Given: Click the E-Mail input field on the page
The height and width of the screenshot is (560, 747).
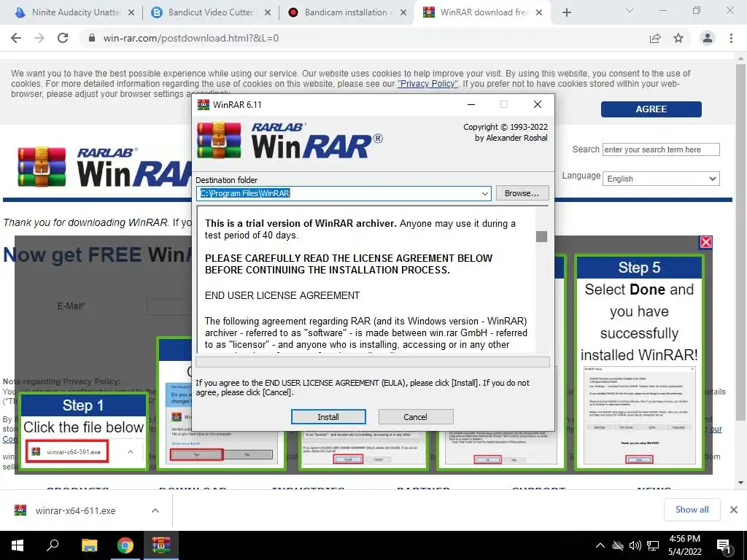Looking at the screenshot, I should click(x=169, y=307).
